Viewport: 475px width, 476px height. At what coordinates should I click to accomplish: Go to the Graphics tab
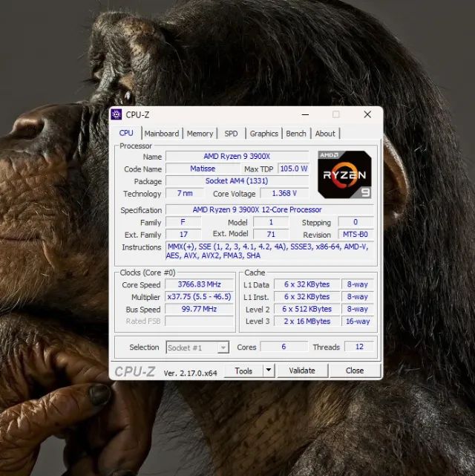pos(264,134)
